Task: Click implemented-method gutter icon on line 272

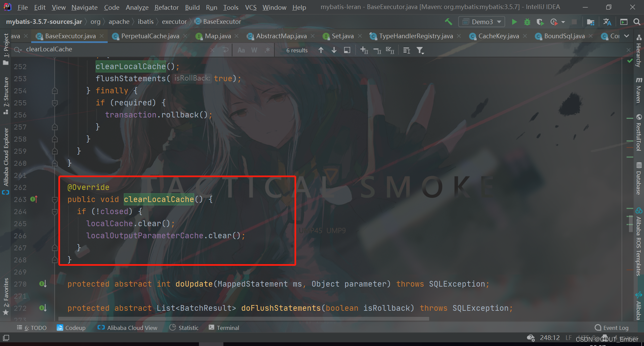Action: 43,308
